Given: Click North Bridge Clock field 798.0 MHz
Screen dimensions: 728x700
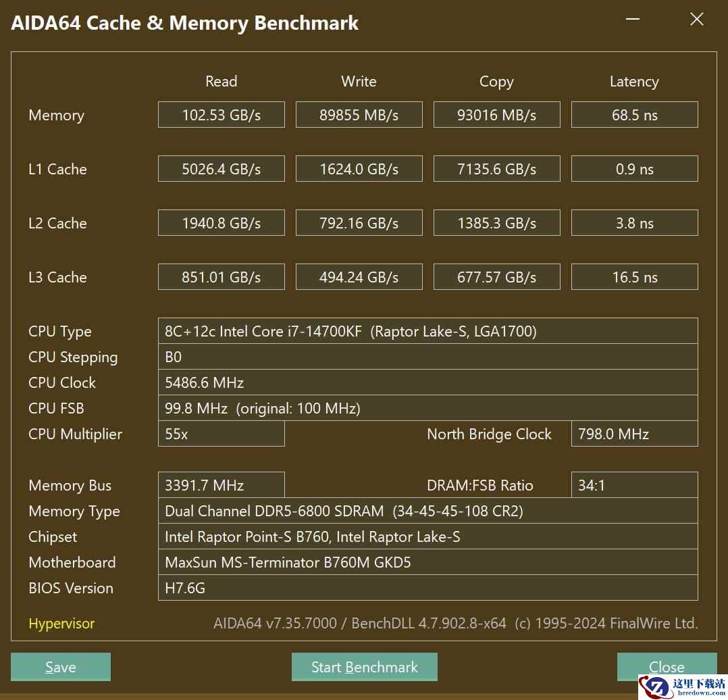Looking at the screenshot, I should 634,434.
